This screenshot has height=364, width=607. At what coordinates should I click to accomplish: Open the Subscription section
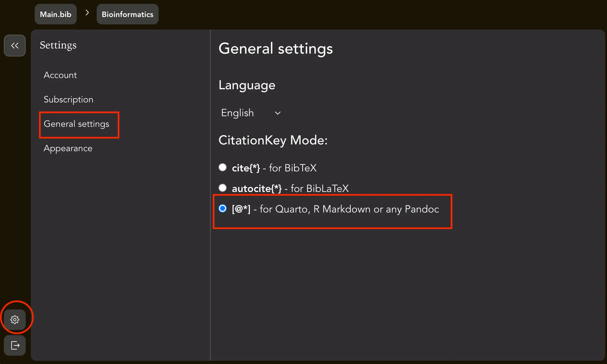(x=68, y=100)
